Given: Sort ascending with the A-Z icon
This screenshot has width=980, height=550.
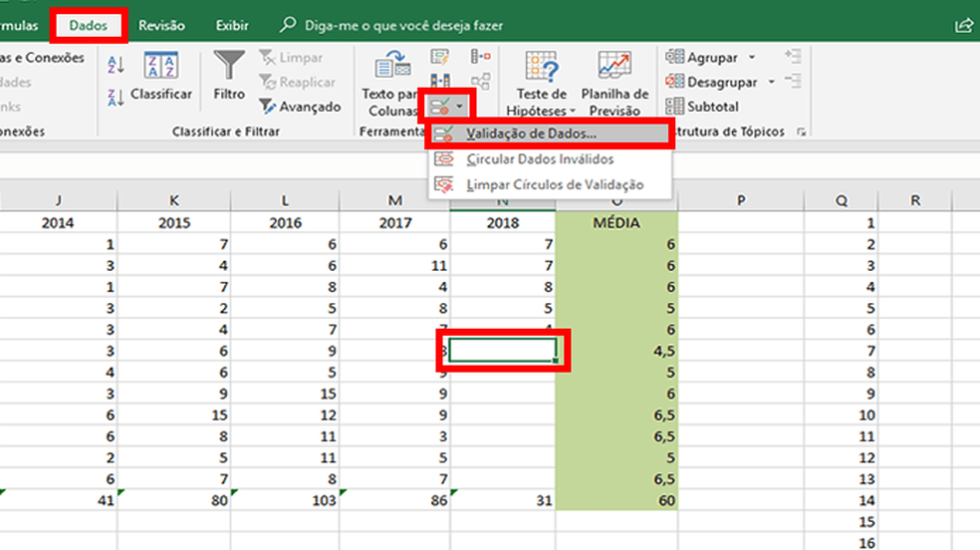Looking at the screenshot, I should [116, 64].
